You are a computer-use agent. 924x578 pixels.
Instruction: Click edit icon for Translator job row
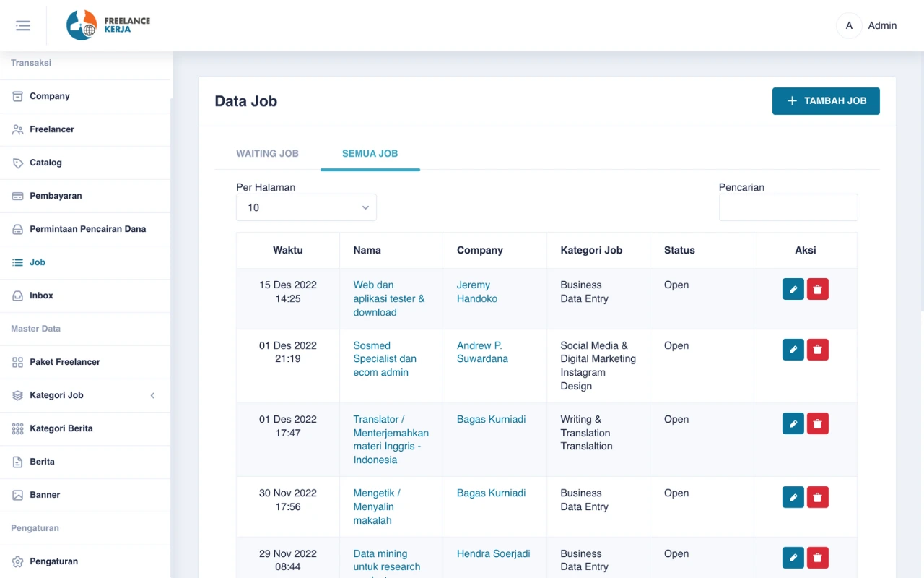[x=793, y=423]
